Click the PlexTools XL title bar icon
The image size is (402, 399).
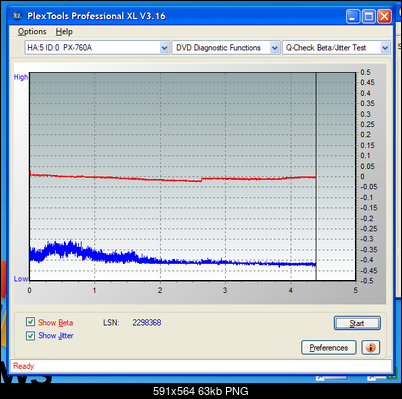point(17,16)
